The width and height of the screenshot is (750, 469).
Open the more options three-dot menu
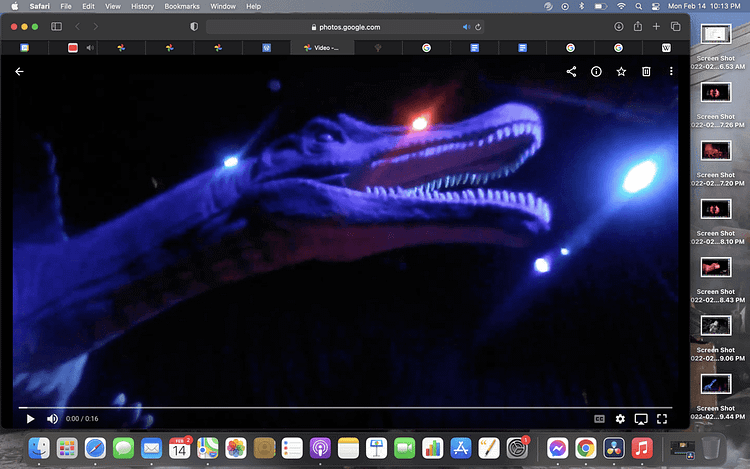pos(671,72)
